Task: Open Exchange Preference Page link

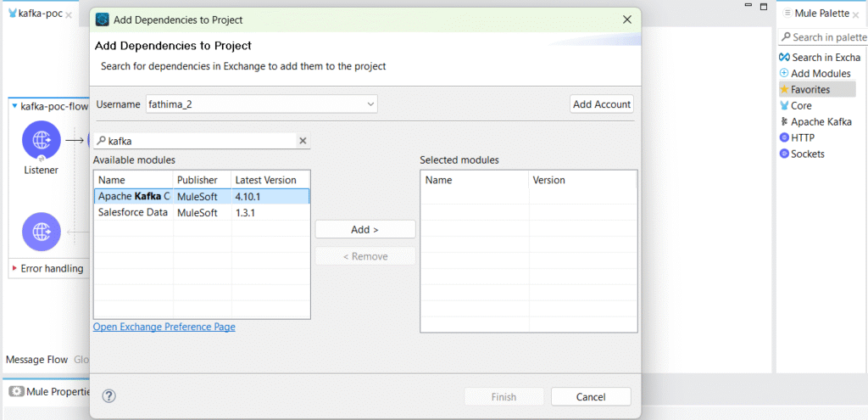Action: pyautogui.click(x=164, y=327)
